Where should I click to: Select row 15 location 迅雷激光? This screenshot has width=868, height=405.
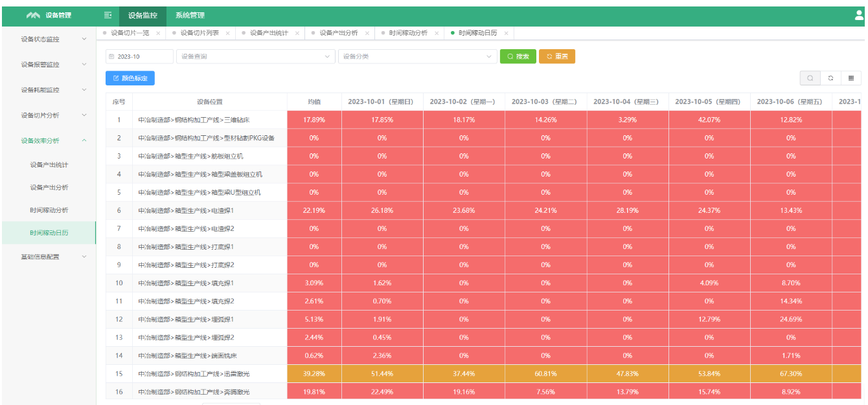point(210,373)
